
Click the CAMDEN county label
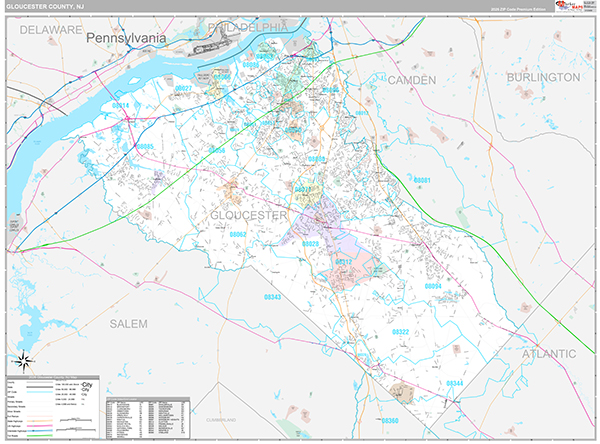point(411,79)
